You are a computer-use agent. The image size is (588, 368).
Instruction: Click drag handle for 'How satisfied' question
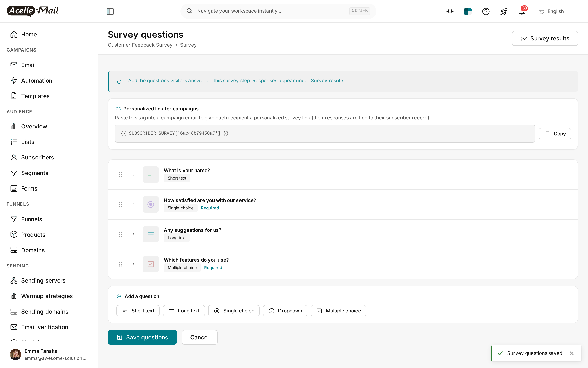coord(120,204)
